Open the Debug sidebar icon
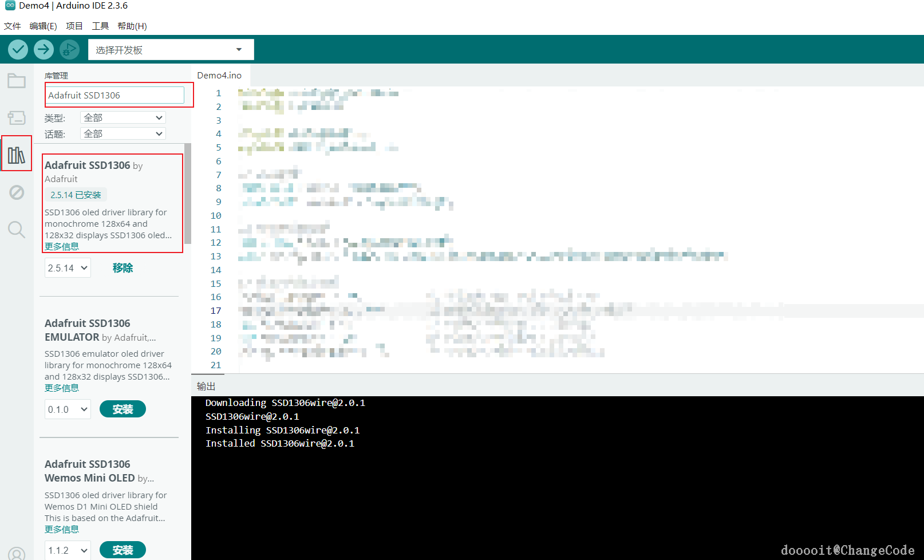This screenshot has height=560, width=924. coord(17,192)
